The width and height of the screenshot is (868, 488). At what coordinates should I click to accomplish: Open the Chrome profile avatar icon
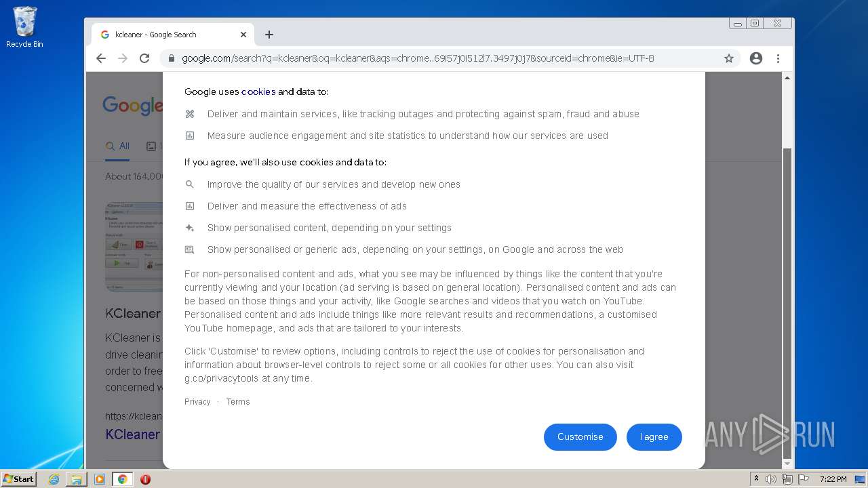(x=756, y=58)
